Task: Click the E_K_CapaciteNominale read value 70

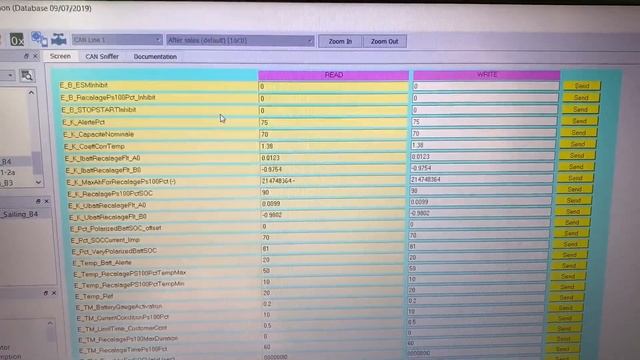Action: [x=333, y=134]
